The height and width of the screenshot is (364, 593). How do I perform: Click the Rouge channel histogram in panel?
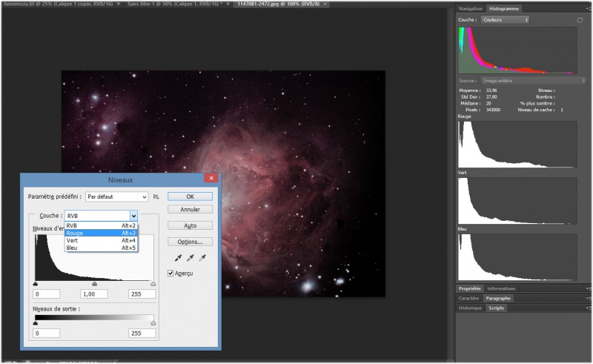[x=517, y=145]
